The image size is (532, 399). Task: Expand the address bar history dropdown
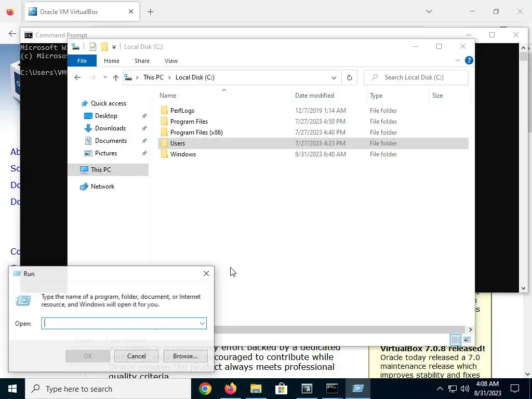[x=334, y=78]
